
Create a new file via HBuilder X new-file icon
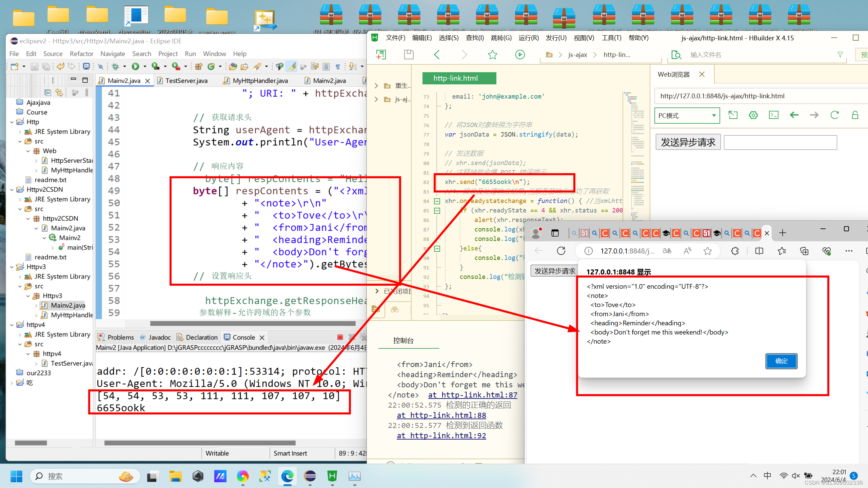pyautogui.click(x=381, y=54)
